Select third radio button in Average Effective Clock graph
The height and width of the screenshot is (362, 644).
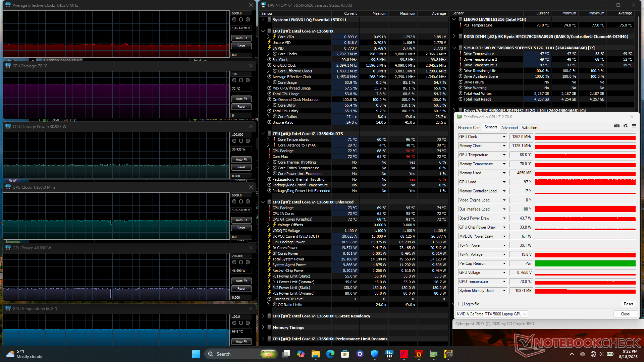pos(248,20)
